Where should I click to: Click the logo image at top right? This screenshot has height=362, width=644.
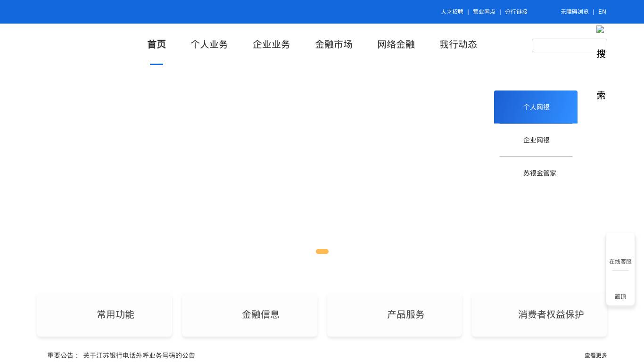pyautogui.click(x=601, y=30)
